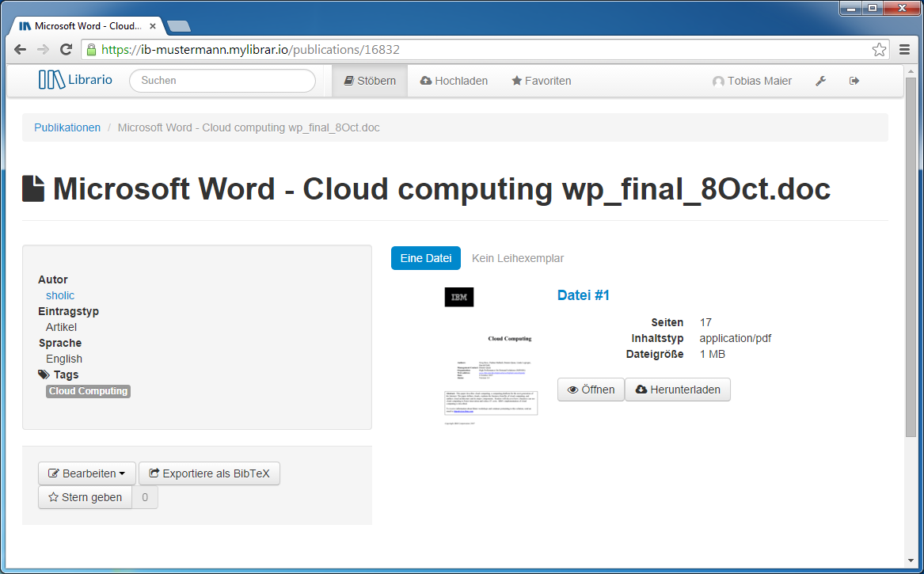Click the breadcrumb text 'Microsoft Word - Cloud computing wp_final_8Oct.doc'

pyautogui.click(x=249, y=127)
